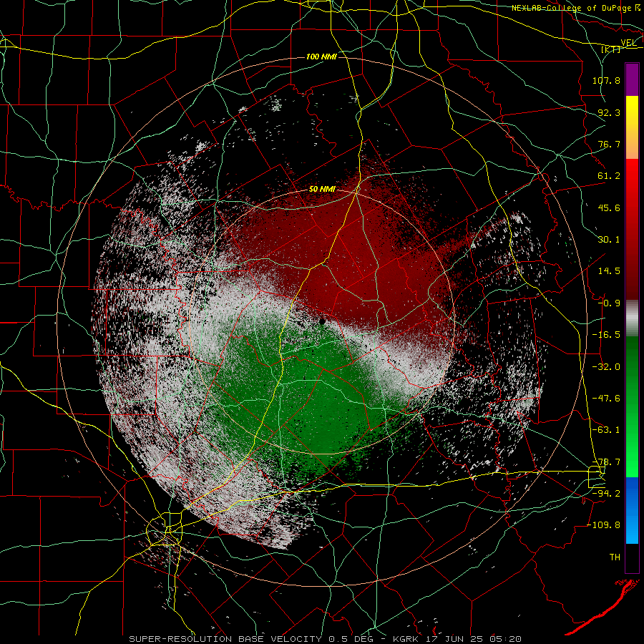Screen dimensions: 644x644
Task: Click the purple segment of the color bar
Action: click(632, 80)
